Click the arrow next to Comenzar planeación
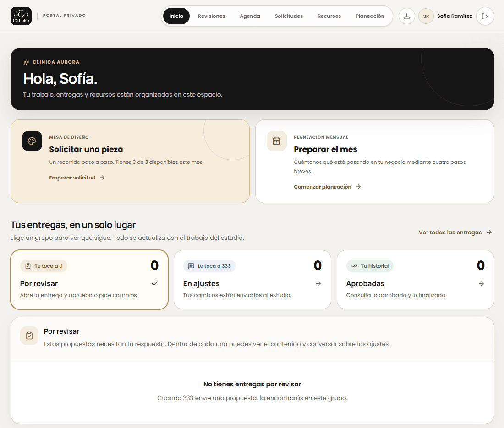The height and width of the screenshot is (428, 504). (358, 187)
